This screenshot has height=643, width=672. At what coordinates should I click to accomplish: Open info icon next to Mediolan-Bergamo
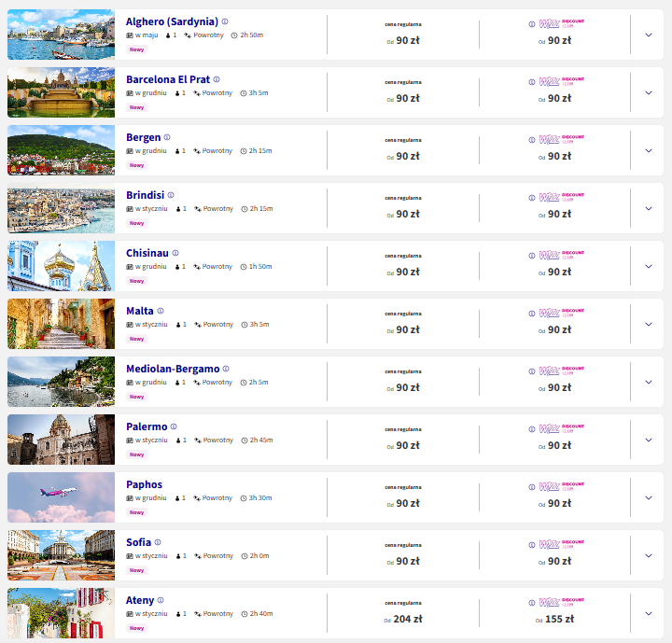226,369
